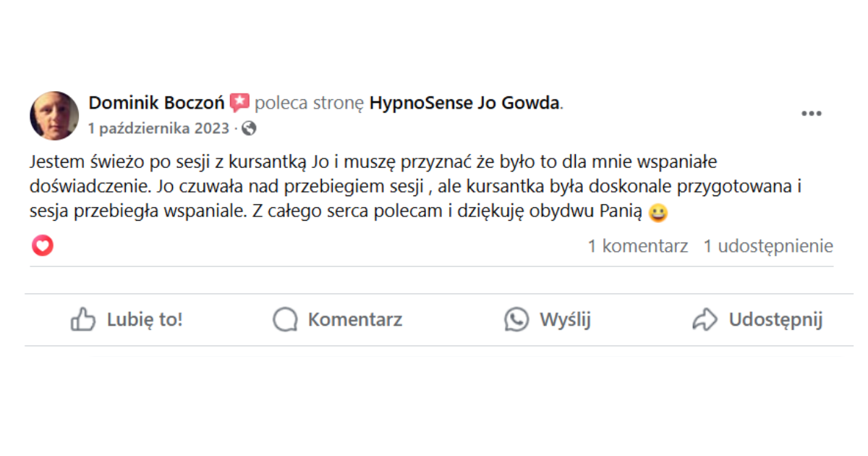Open Dominik Boczoń's profile picture
Image resolution: width=868 pixels, height=456 pixels.
tap(54, 116)
